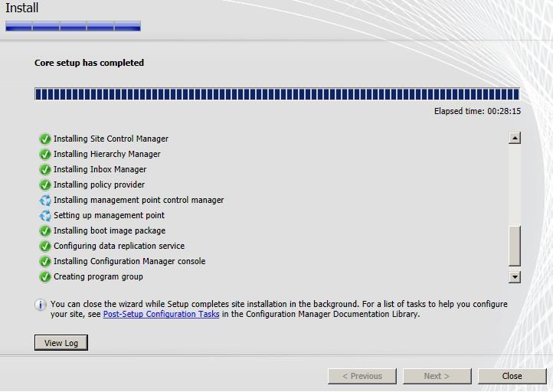This screenshot has height=392, width=553.
Task: Select 'Setting up management point' text
Action: coord(109,215)
